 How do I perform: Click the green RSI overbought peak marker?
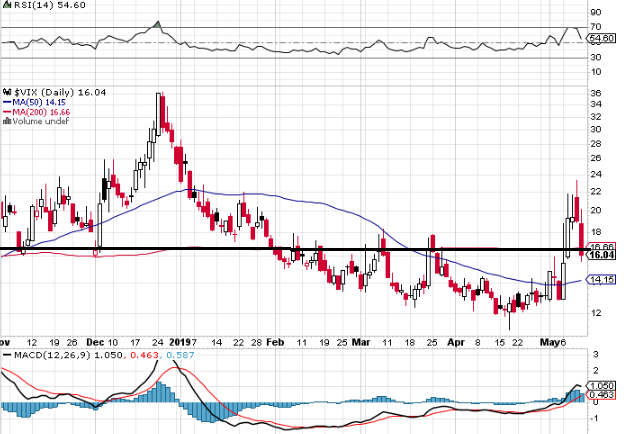(x=158, y=25)
